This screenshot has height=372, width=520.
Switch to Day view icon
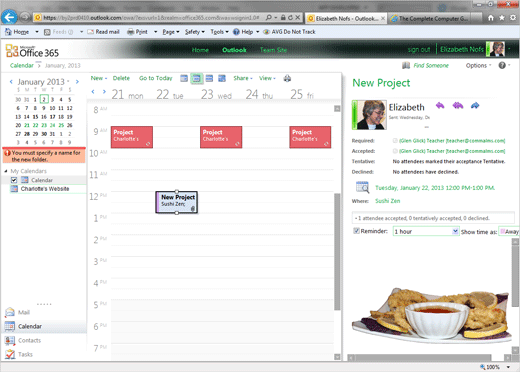pos(184,78)
